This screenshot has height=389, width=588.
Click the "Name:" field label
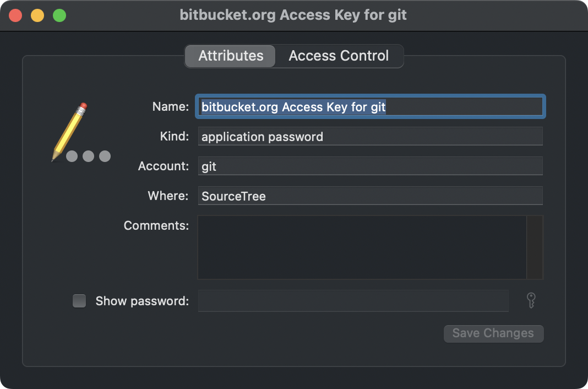click(171, 107)
